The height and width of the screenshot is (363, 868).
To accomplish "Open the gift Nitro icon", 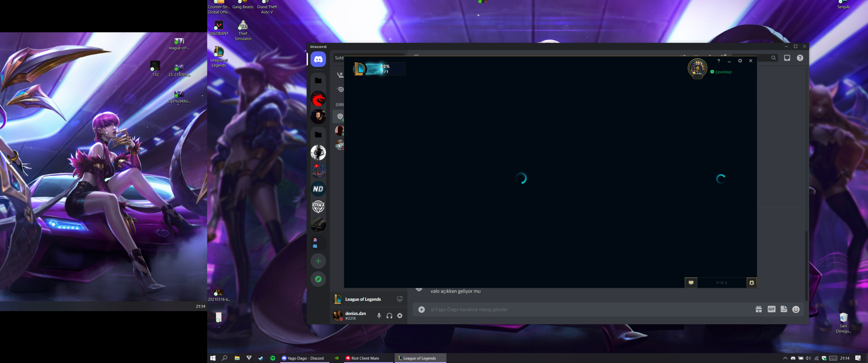I will [x=759, y=309].
